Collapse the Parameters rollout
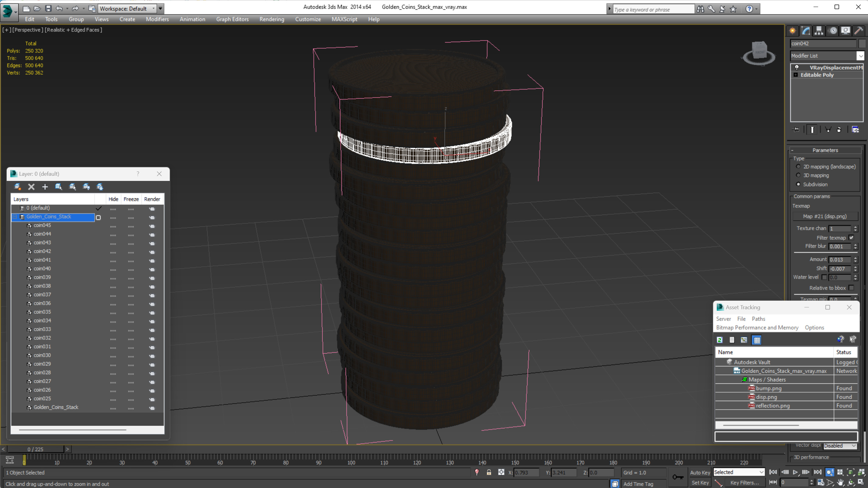Viewport: 868px width, 488px height. click(825, 150)
